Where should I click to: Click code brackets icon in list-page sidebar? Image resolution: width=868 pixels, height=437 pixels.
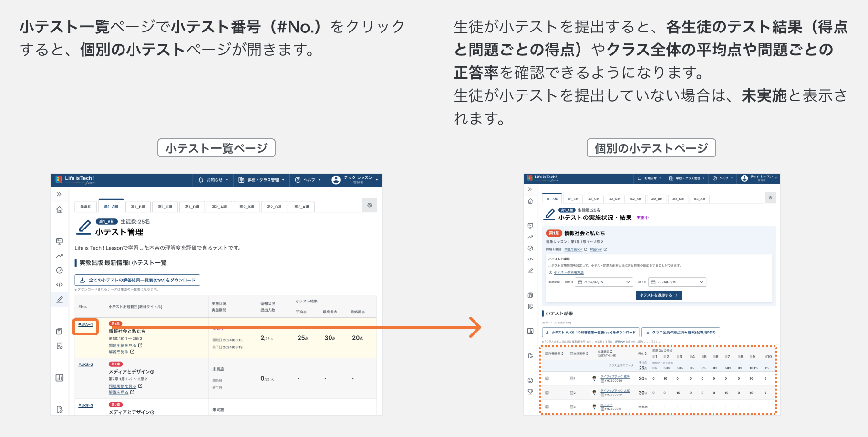point(59,285)
